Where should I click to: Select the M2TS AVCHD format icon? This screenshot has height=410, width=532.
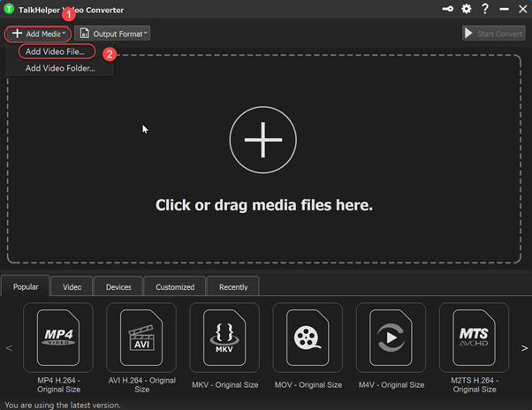(x=474, y=338)
